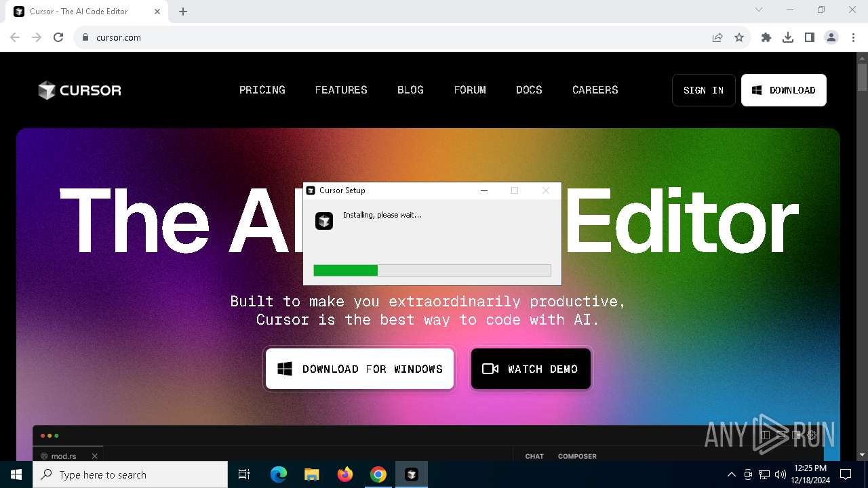Screen dimensions: 868x488
Task: Visit the Forum link
Action: 470,90
